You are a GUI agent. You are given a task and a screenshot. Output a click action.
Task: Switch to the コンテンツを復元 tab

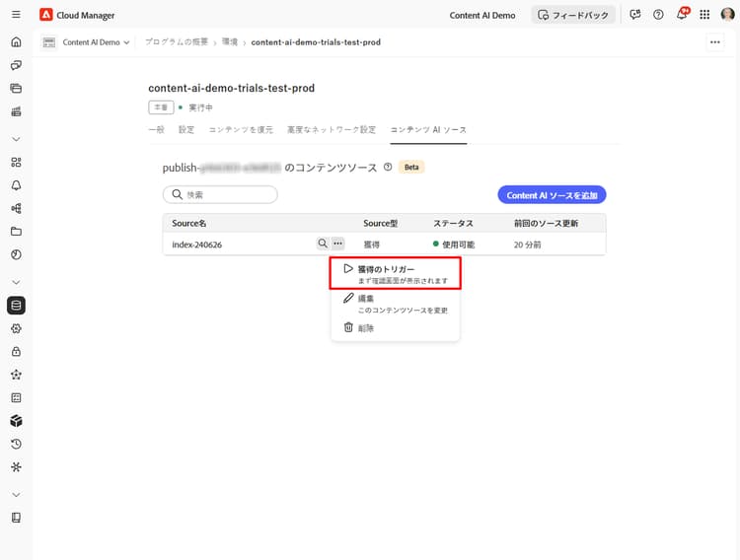pos(241,130)
